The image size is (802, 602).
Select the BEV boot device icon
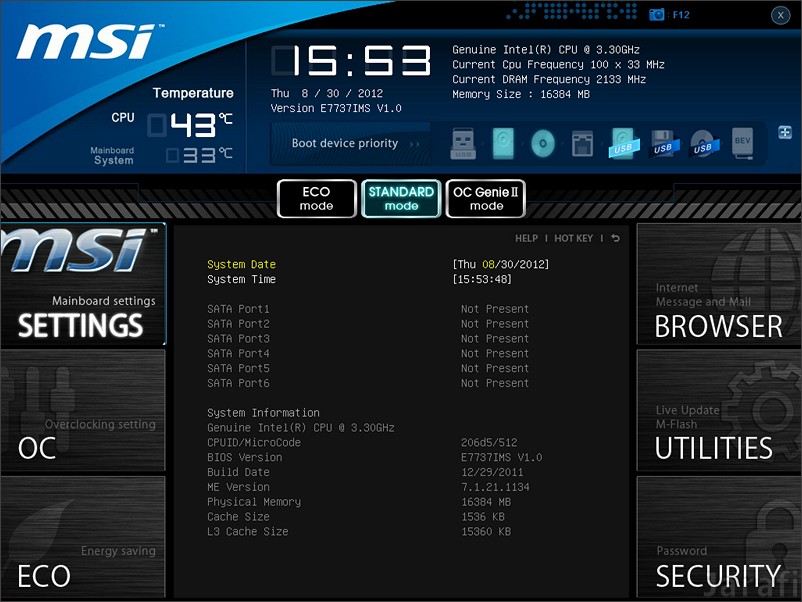pos(743,144)
